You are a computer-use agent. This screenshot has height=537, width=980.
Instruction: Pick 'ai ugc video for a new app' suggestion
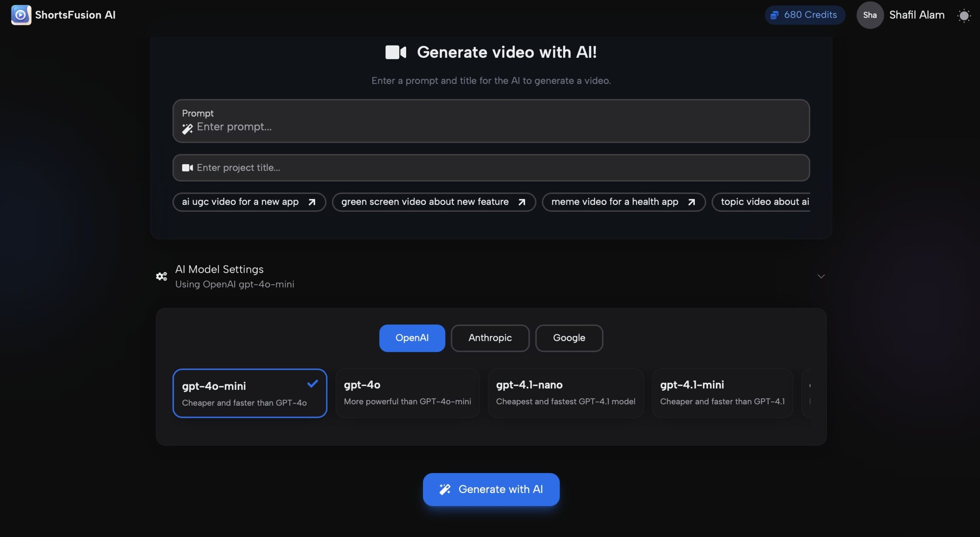pos(249,202)
